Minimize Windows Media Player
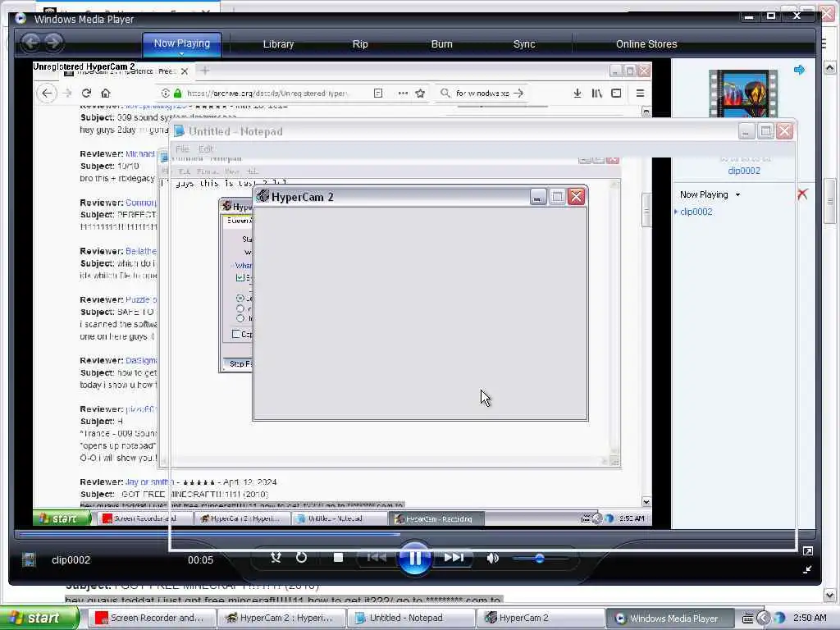This screenshot has width=840, height=630. (749, 17)
